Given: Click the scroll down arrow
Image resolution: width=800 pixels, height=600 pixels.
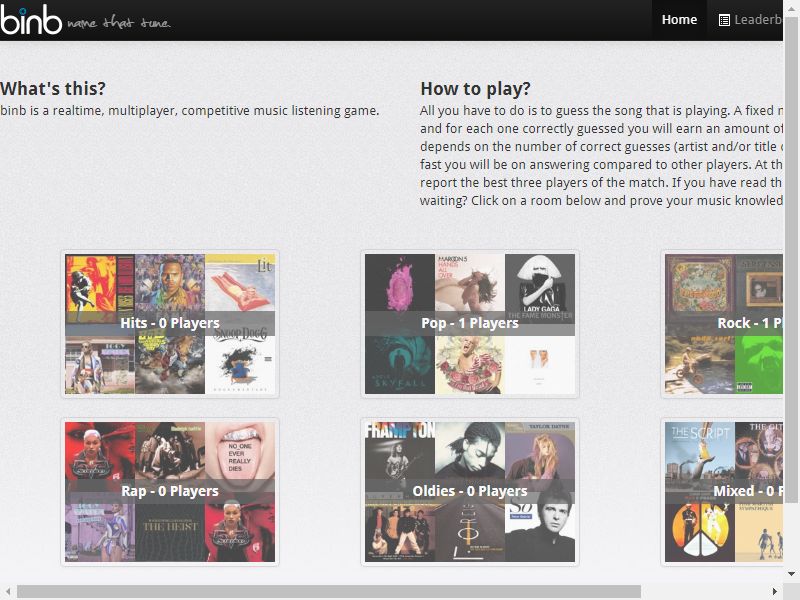Looking at the screenshot, I should point(791,574).
